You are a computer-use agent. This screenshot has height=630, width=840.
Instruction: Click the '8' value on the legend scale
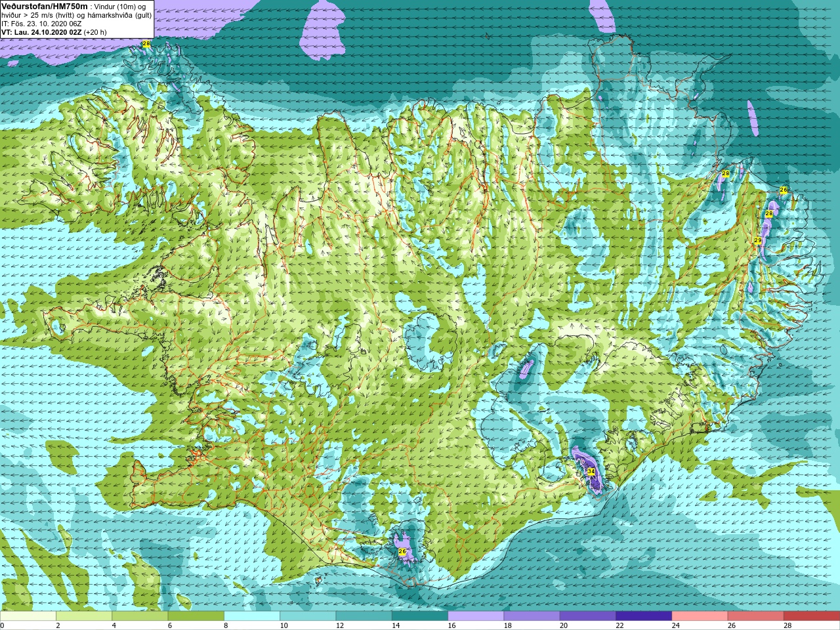tap(226, 625)
